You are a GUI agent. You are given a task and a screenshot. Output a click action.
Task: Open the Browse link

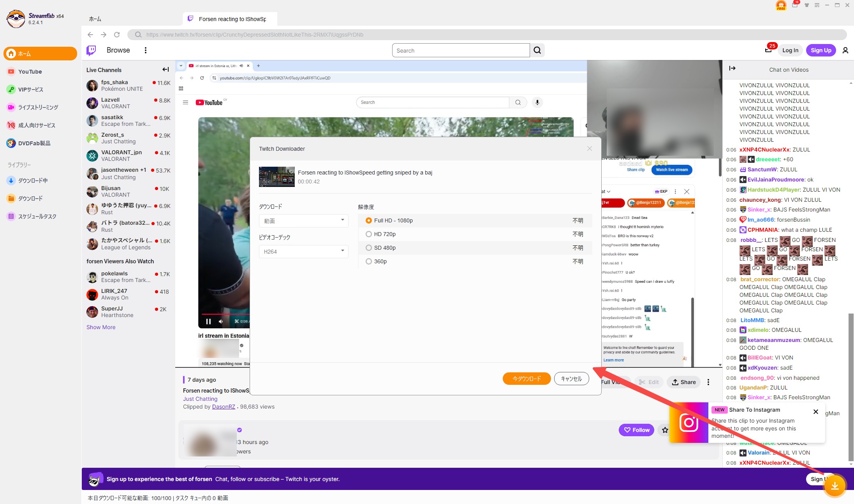[118, 50]
